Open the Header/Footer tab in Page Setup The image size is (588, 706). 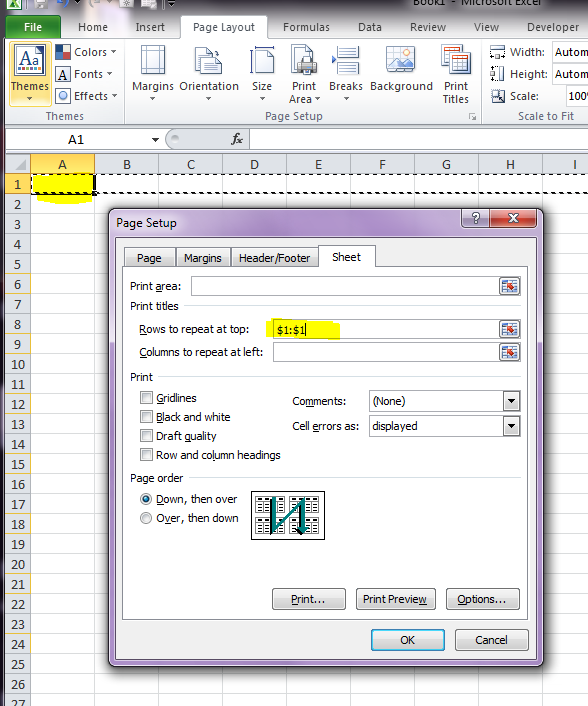(274, 258)
